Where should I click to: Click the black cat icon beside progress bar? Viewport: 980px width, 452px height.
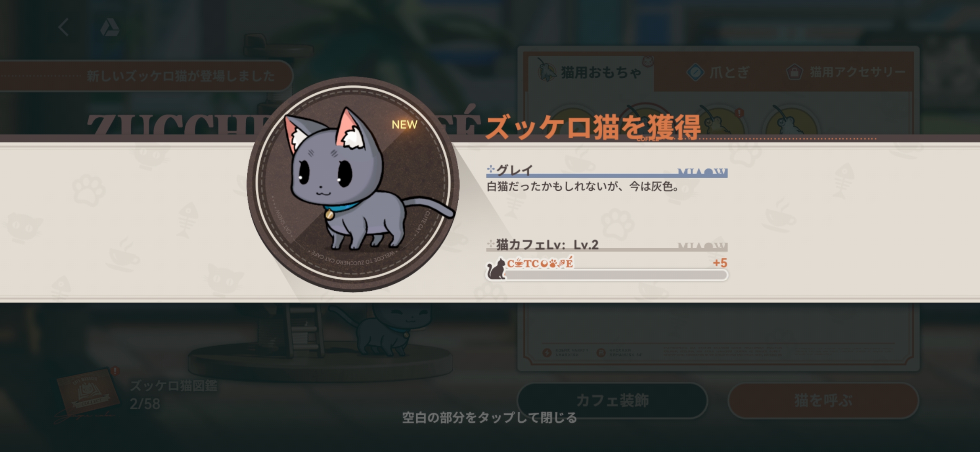coord(496,269)
